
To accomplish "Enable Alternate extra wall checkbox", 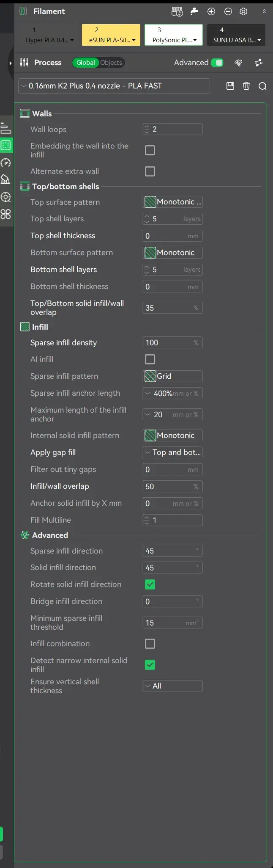I will pos(150,171).
